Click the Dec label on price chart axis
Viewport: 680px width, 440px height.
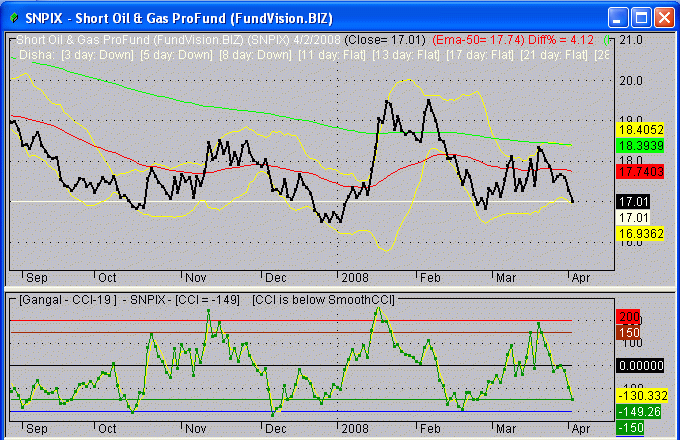click(276, 278)
